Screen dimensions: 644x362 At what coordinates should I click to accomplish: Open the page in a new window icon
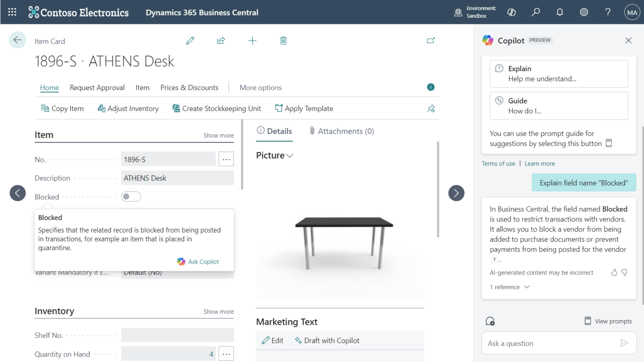[x=431, y=41]
